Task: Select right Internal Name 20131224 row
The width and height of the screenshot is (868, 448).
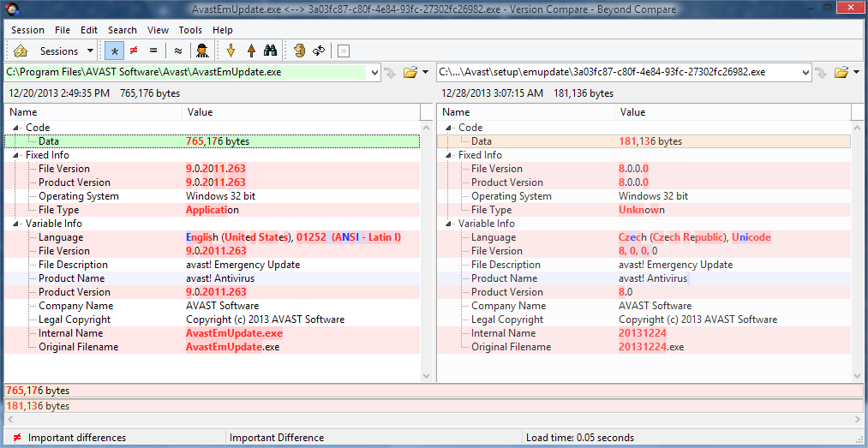Action: click(644, 333)
